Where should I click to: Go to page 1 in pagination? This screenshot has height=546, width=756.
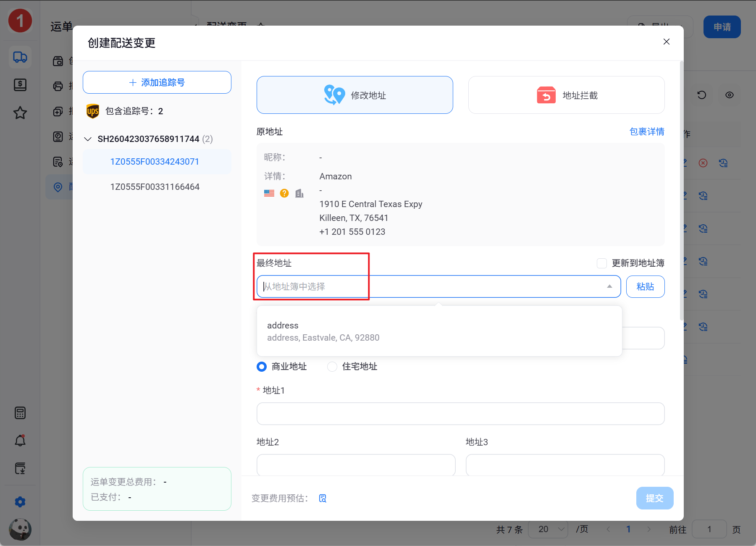[629, 529]
